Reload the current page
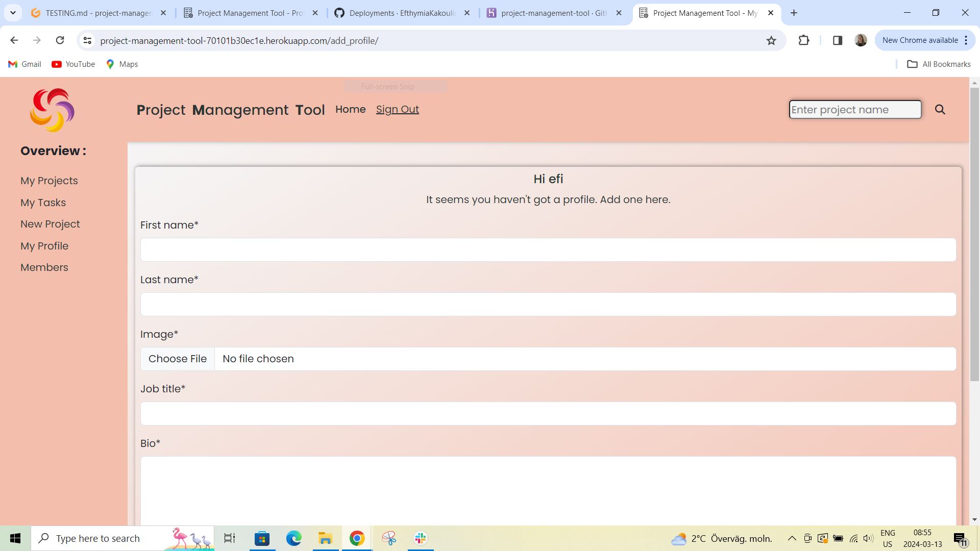 (x=60, y=40)
